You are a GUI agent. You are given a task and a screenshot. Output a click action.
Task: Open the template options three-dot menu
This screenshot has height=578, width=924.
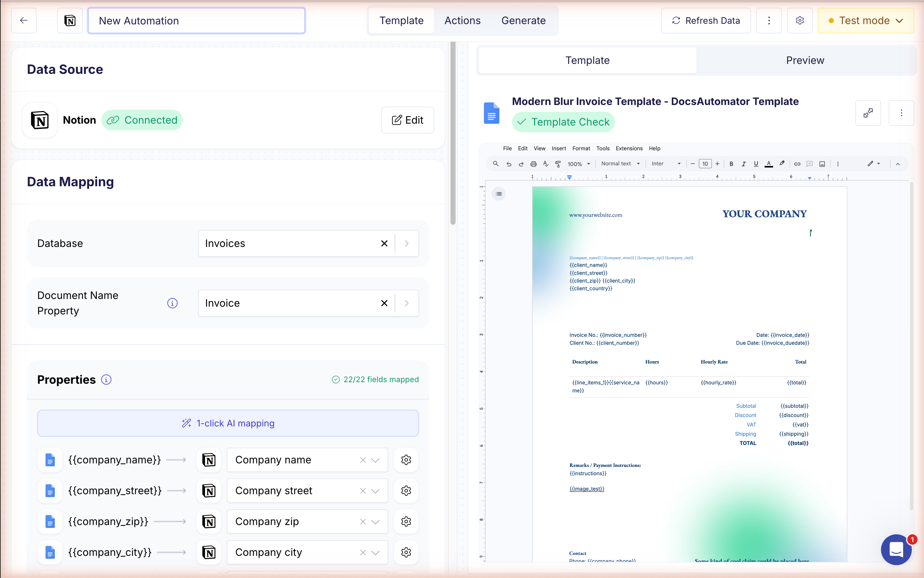pyautogui.click(x=901, y=113)
